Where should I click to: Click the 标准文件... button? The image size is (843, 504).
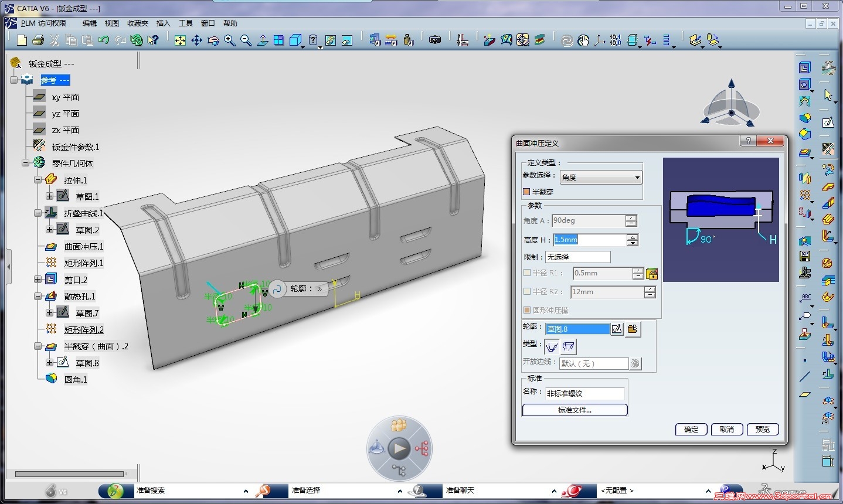[575, 410]
